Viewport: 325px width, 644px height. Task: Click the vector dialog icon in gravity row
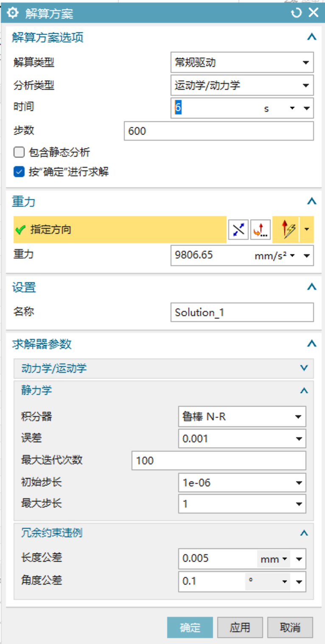[x=261, y=230]
